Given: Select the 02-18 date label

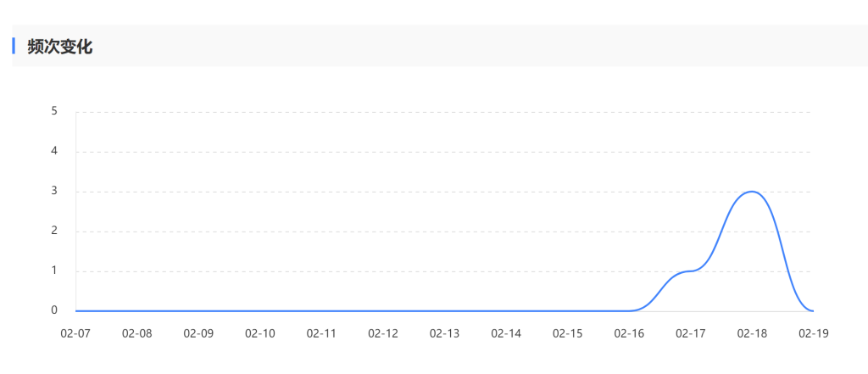Looking at the screenshot, I should [752, 334].
